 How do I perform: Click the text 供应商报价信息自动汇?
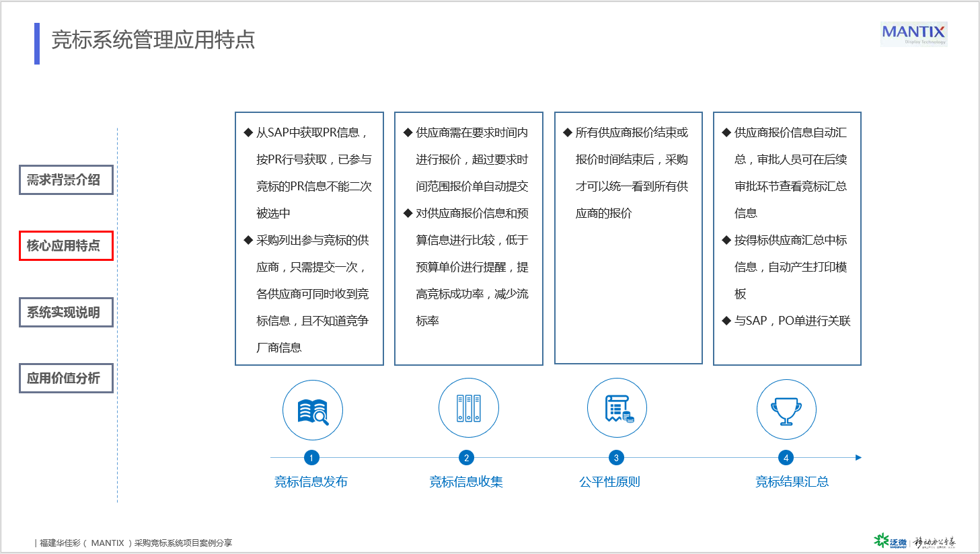coord(791,132)
